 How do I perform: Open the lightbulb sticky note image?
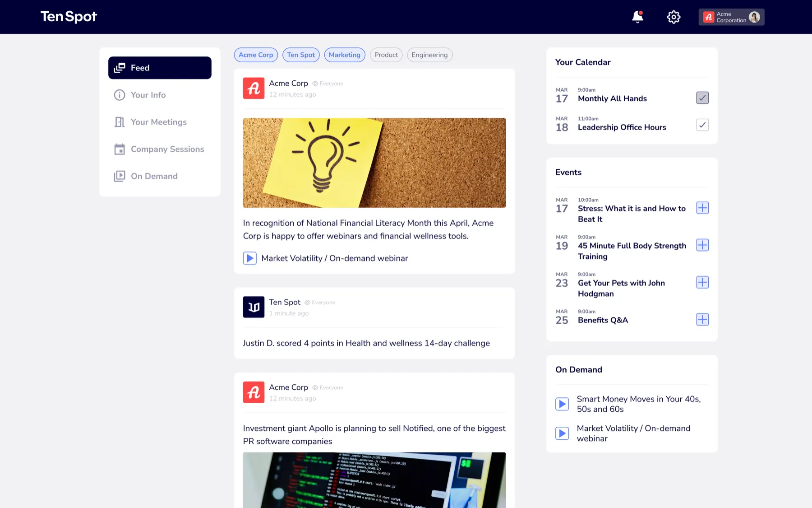tap(374, 163)
